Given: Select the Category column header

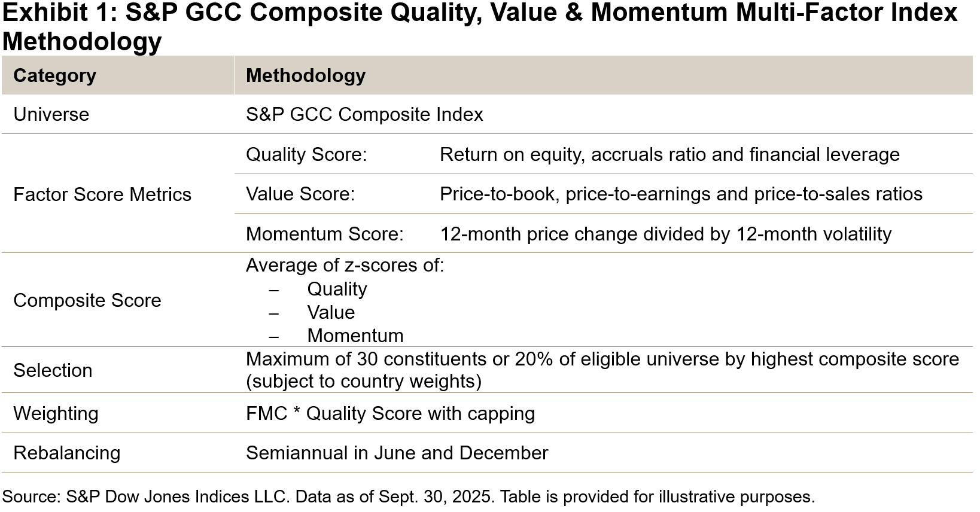Looking at the screenshot, I should point(54,76).
